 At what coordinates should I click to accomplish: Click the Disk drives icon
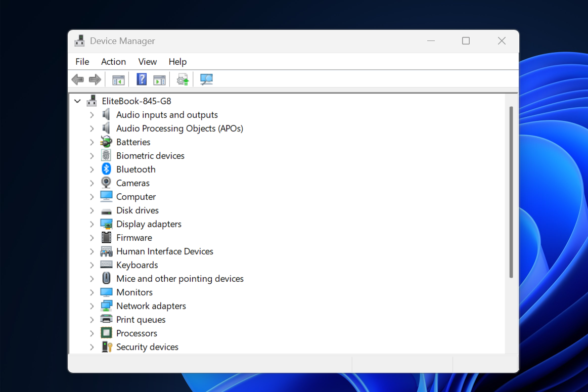coord(107,211)
